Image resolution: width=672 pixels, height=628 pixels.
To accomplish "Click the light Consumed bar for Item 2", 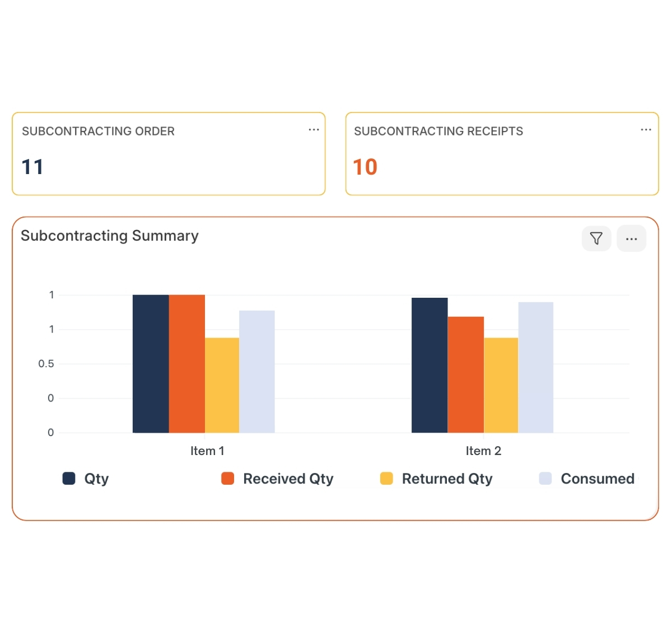I will pyautogui.click(x=535, y=367).
